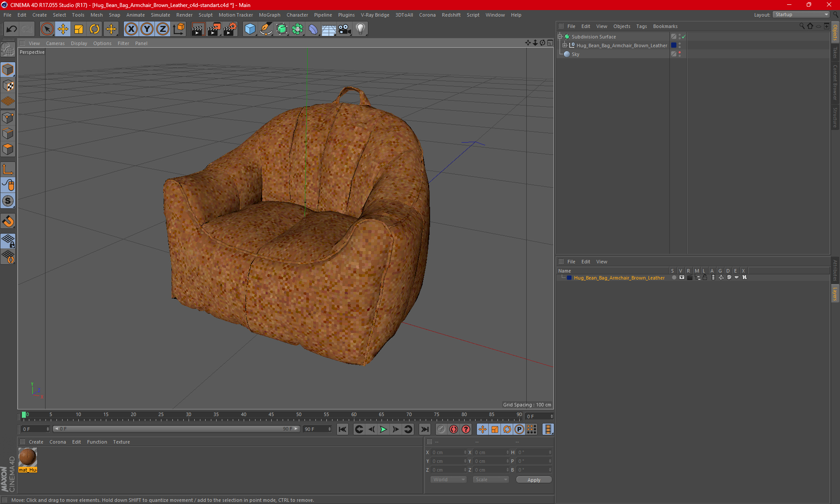The width and height of the screenshot is (840, 504).
Task: Collapse the Subdivision Surface tree node
Action: point(560,37)
